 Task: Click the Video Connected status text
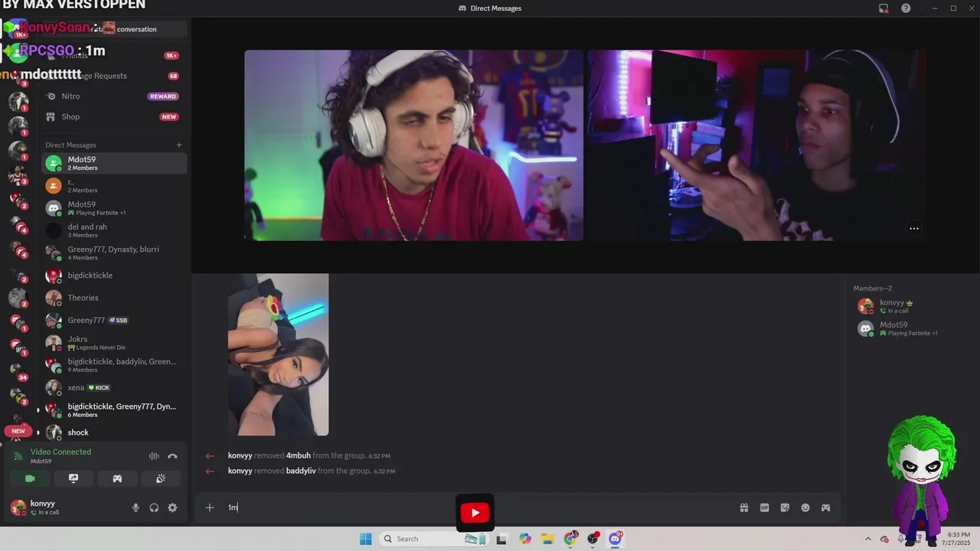click(60, 452)
